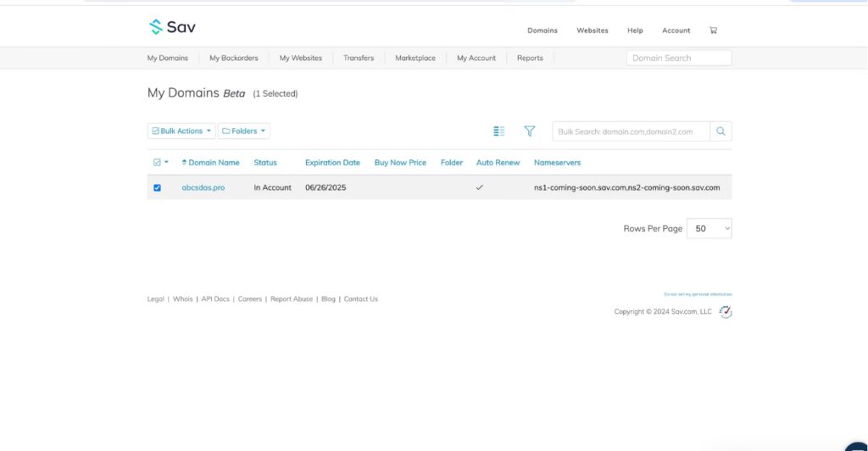Viewport: 868px width, 451px height.
Task: Uncheck the abcsdas.pro row checkbox
Action: tap(157, 188)
